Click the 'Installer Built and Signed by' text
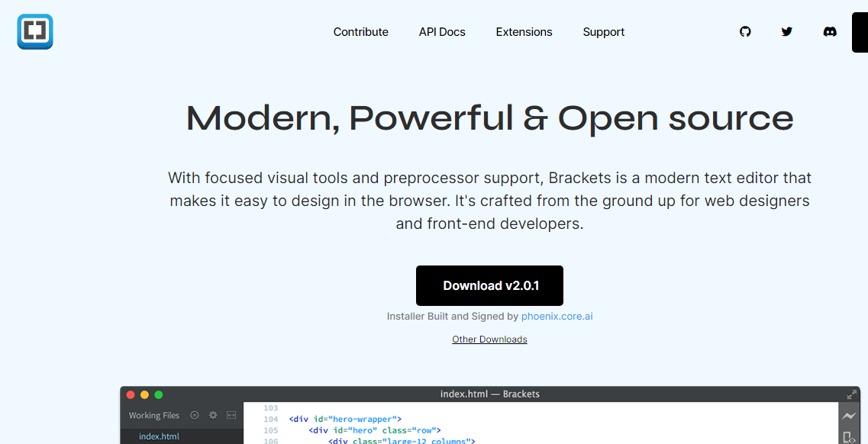The width and height of the screenshot is (868, 444). point(453,317)
